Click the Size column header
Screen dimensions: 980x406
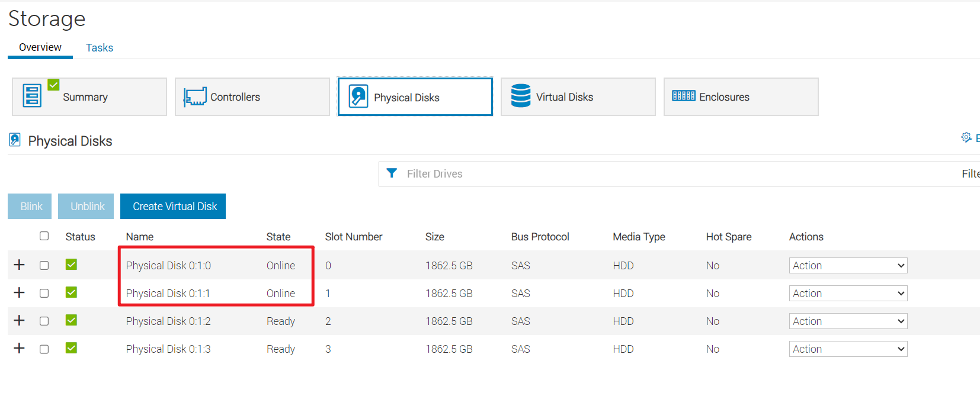coord(435,237)
